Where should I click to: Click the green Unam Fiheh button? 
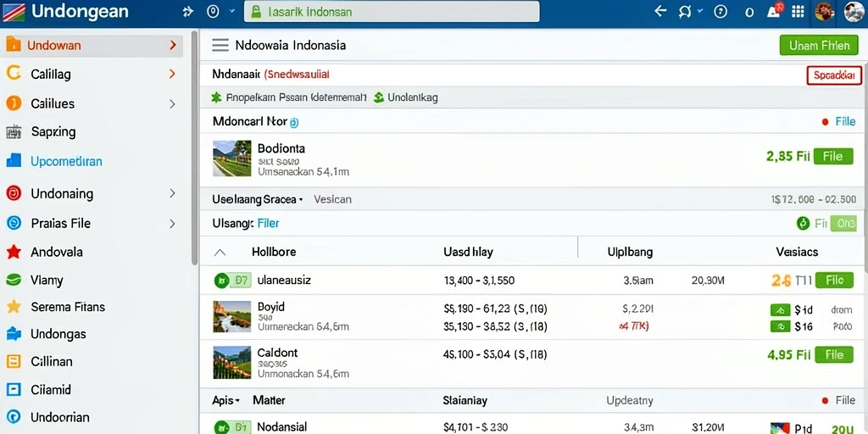(x=820, y=46)
